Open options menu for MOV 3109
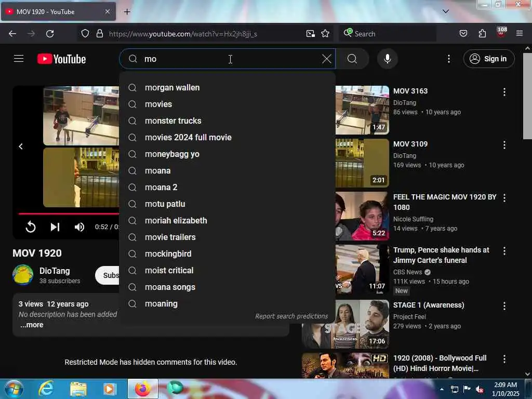Image resolution: width=532 pixels, height=399 pixels. [x=504, y=145]
